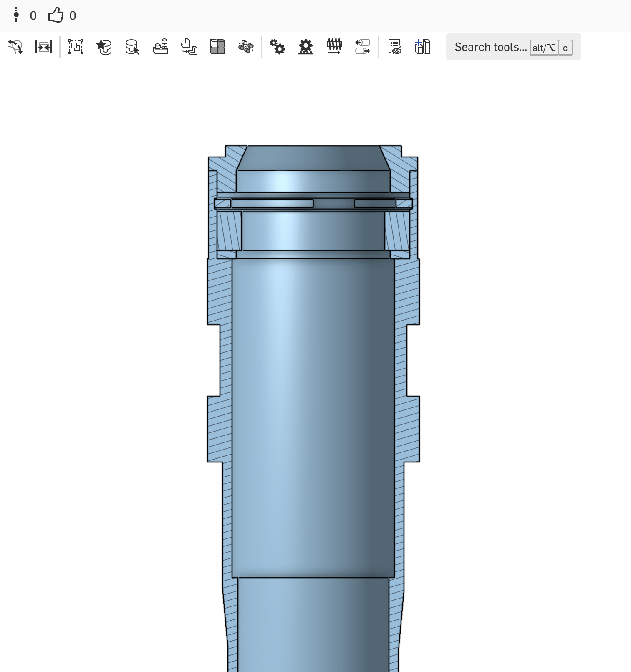Click the version branch dot icon
Viewport: 631px width, 672px height.
tap(16, 15)
